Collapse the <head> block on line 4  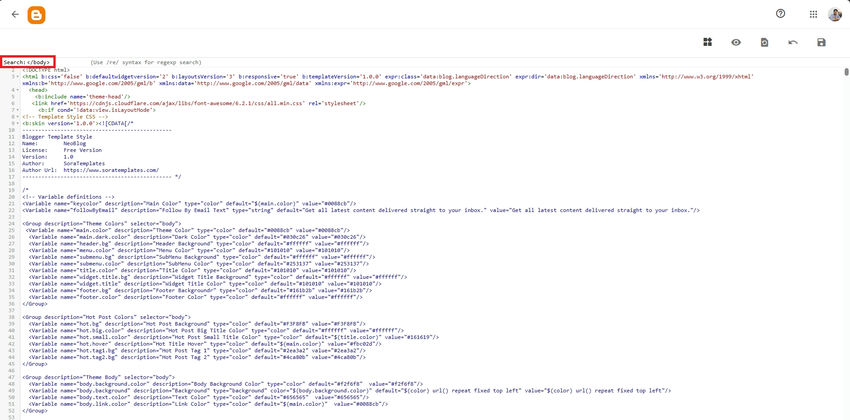pyautogui.click(x=18, y=90)
